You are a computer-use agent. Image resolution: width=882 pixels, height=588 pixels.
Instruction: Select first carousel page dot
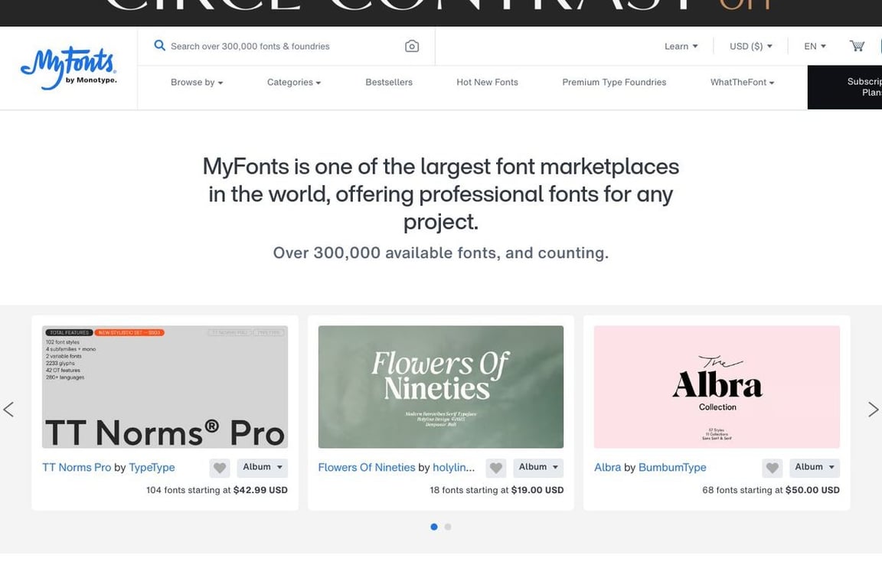433,527
